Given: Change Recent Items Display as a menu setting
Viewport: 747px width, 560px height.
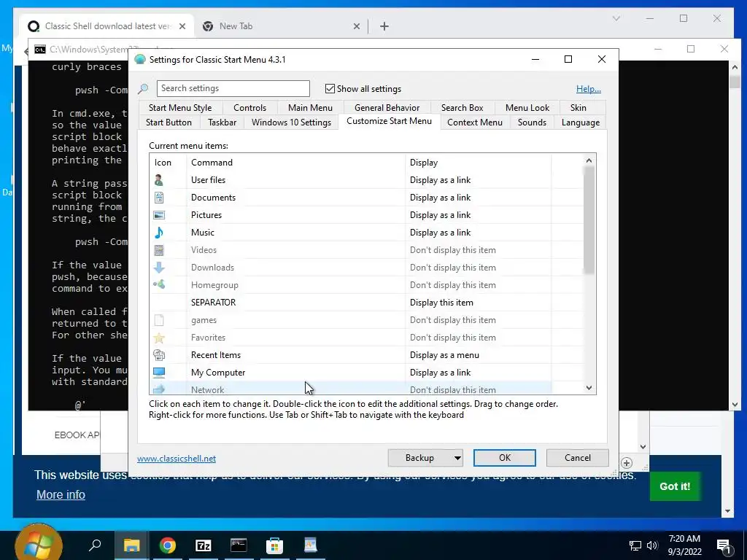Looking at the screenshot, I should click(x=444, y=355).
